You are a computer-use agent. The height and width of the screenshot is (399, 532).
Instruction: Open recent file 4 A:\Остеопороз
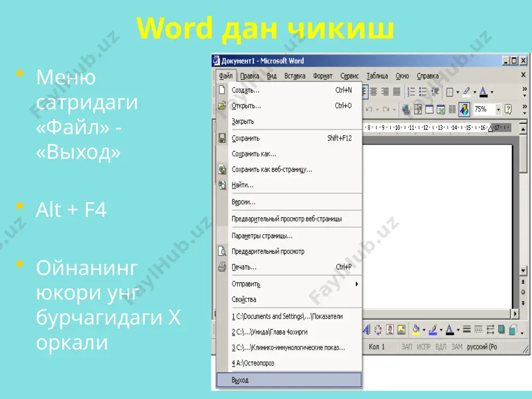pyautogui.click(x=289, y=363)
